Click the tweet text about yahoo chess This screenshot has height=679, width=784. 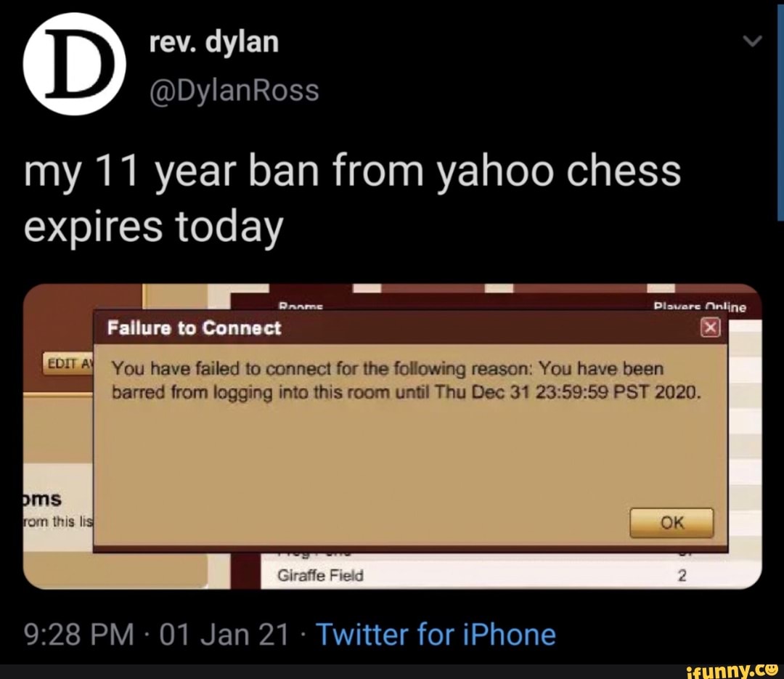point(353,198)
